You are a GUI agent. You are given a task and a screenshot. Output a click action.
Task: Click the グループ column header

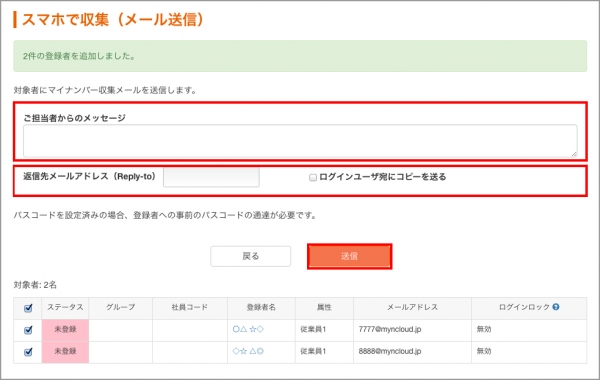(121, 307)
